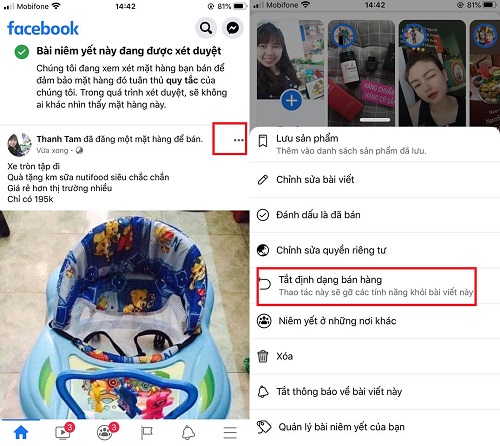Screen dimensions: 500x446
Task: Open the Messenger chat icon
Action: (x=233, y=28)
